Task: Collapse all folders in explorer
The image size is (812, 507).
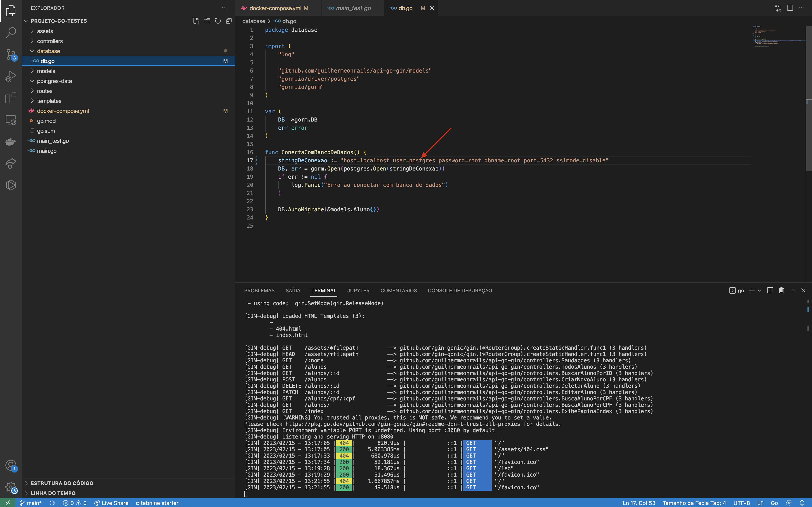Action: [x=229, y=21]
